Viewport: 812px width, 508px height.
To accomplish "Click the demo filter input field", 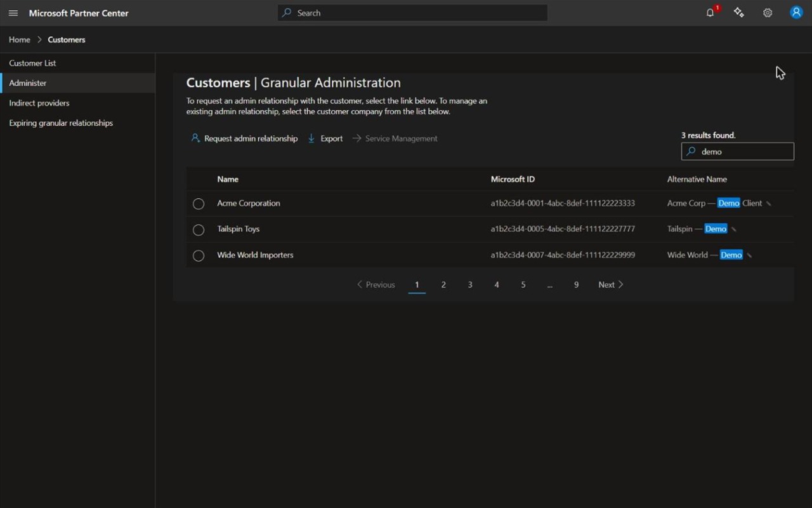I will [x=738, y=152].
